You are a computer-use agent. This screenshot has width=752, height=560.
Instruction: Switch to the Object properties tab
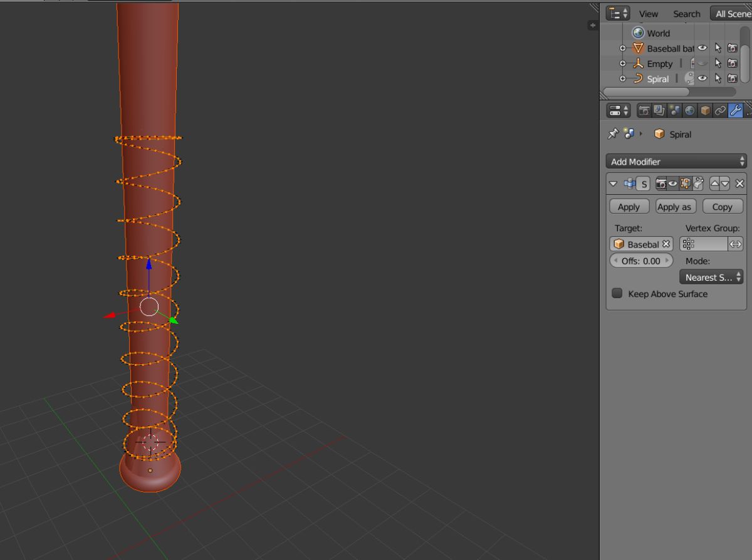tap(705, 111)
